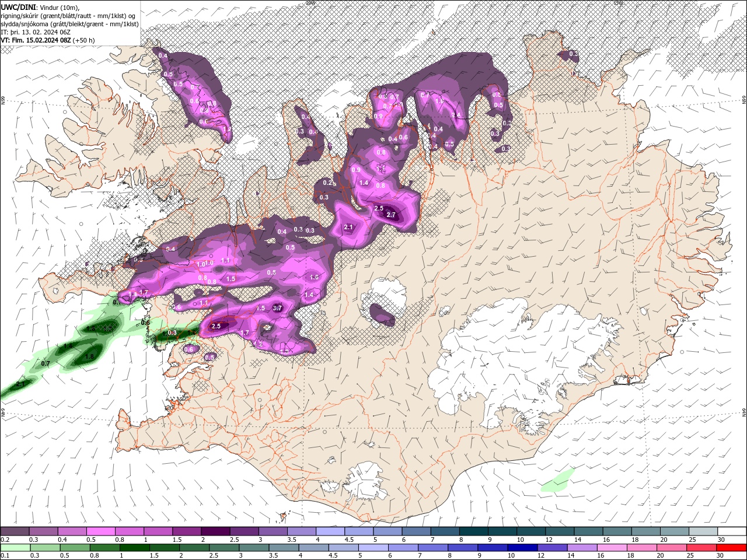Pick the bright red rain swatch above 30

click(x=731, y=548)
